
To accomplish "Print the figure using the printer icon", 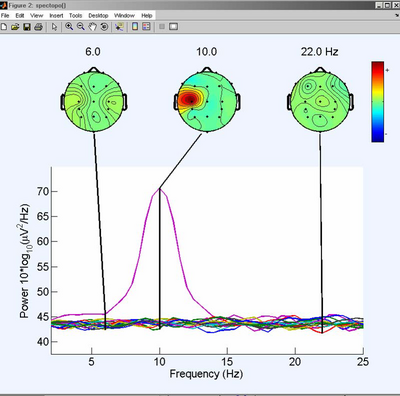I will tap(39, 27).
